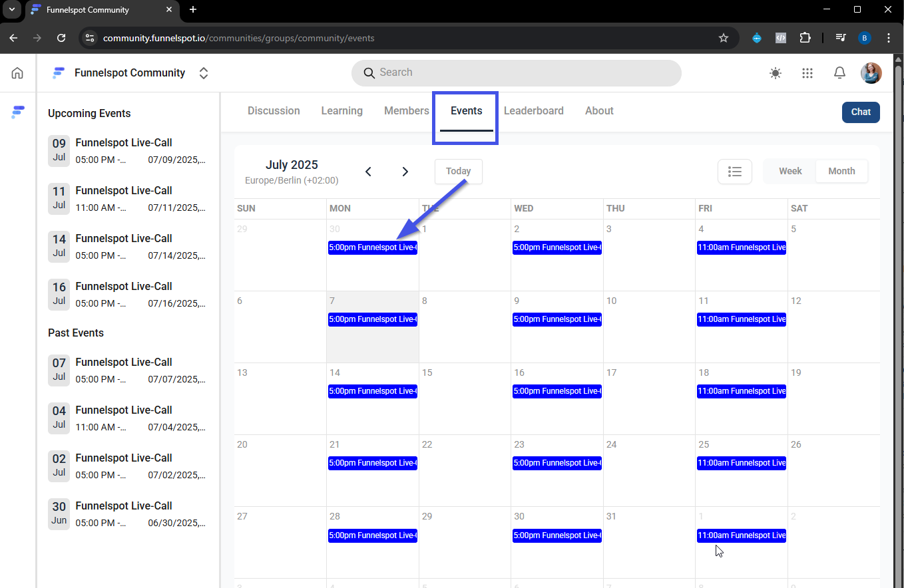The height and width of the screenshot is (588, 904).
Task: Click the code bracket extension icon
Action: click(x=781, y=38)
